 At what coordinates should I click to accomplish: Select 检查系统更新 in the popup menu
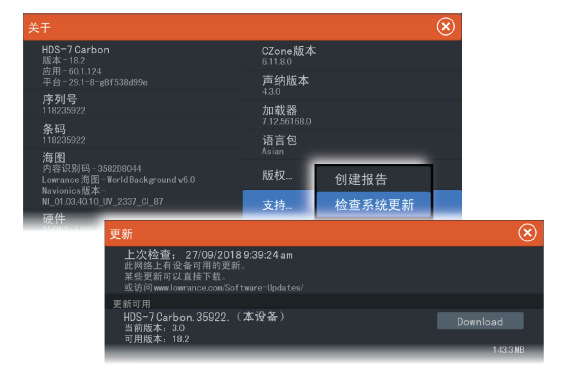click(x=374, y=205)
